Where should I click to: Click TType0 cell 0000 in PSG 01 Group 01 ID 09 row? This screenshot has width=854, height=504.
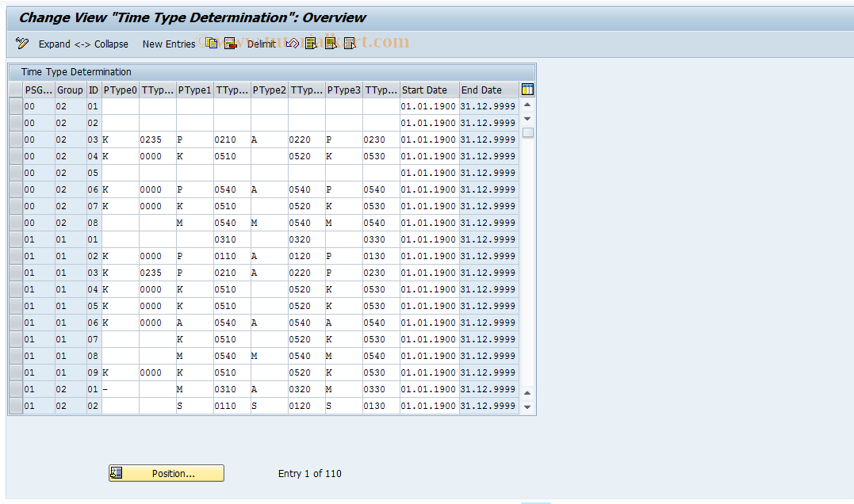(158, 372)
